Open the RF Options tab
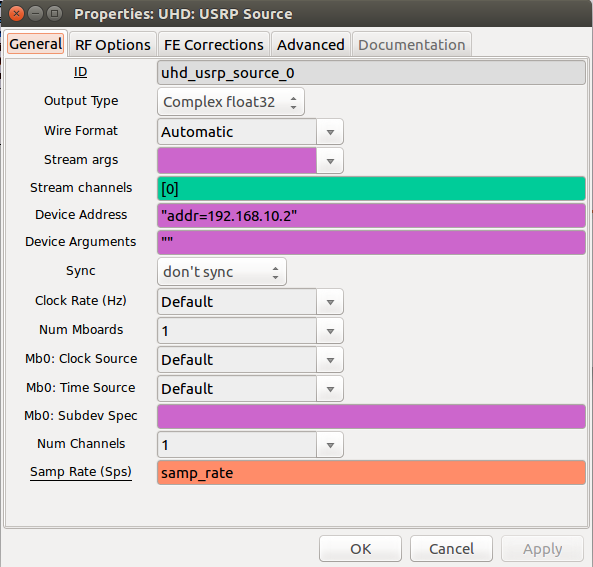 (113, 45)
